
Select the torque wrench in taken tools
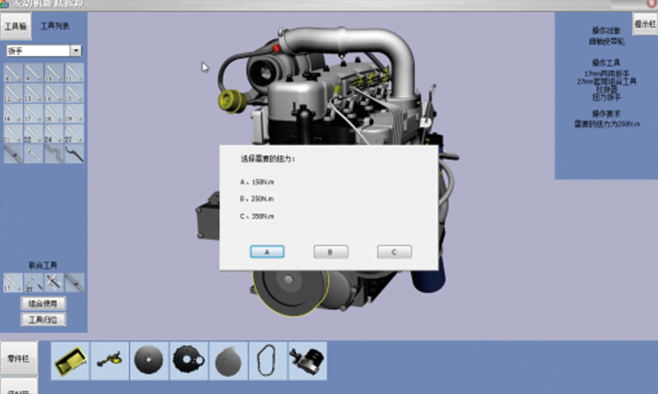tap(74, 282)
